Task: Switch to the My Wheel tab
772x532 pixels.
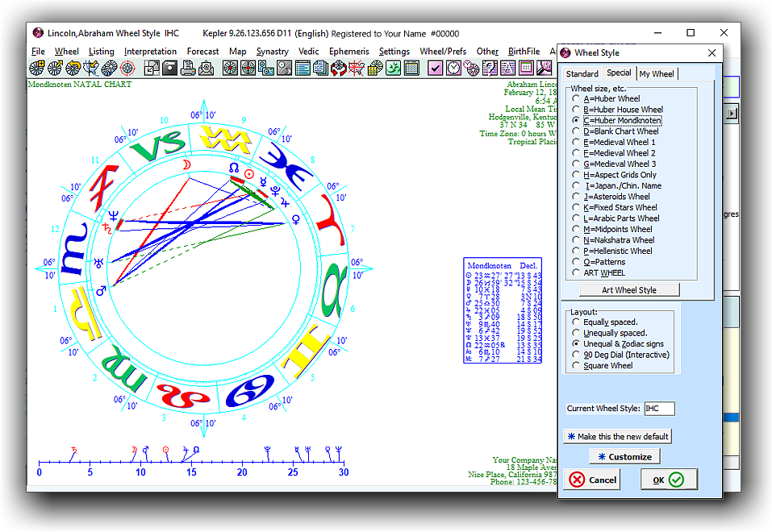Action: [657, 74]
